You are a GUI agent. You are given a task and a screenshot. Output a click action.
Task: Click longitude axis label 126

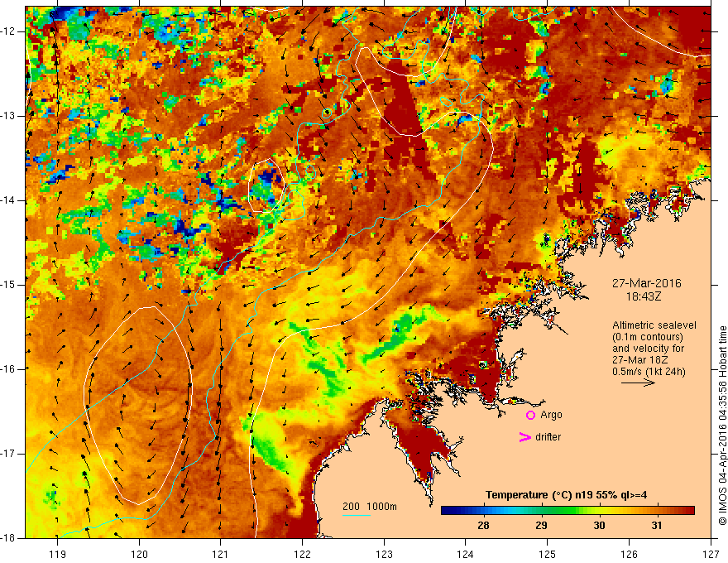coord(629,554)
